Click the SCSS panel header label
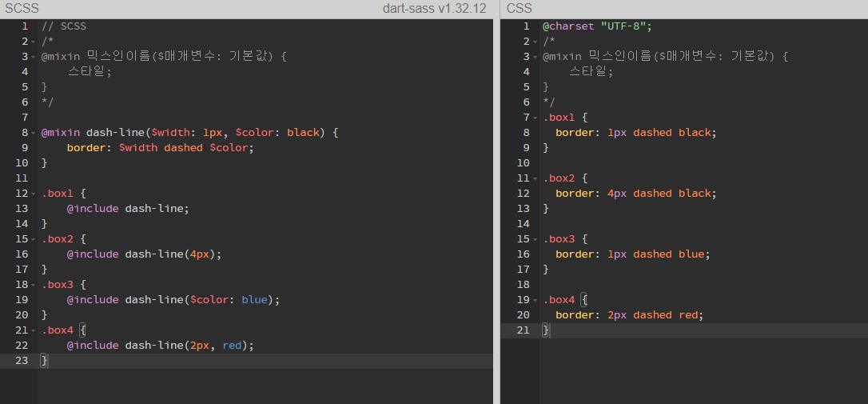868x404 pixels. pyautogui.click(x=22, y=8)
